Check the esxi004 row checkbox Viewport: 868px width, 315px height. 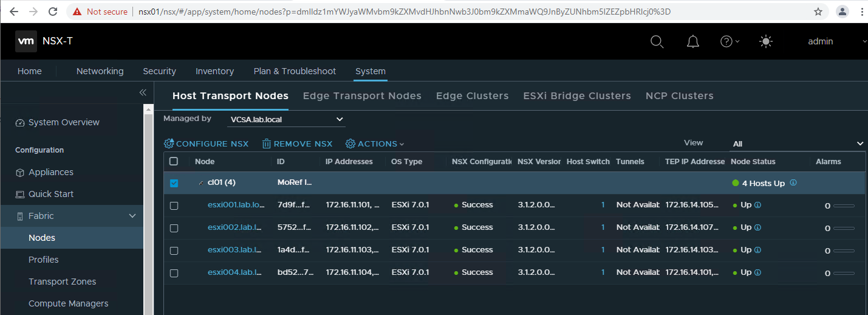174,273
